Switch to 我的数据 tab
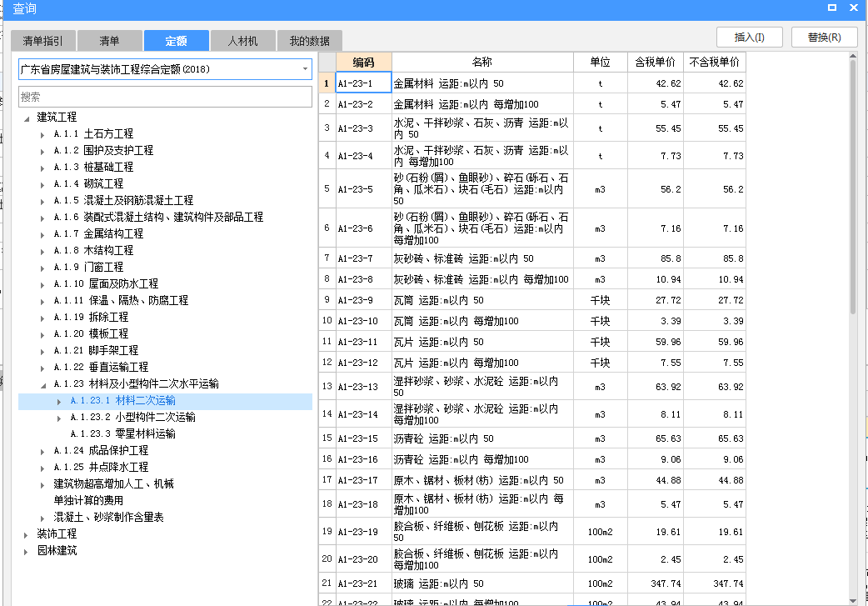Screen dimensions: 868x606 (x=309, y=41)
